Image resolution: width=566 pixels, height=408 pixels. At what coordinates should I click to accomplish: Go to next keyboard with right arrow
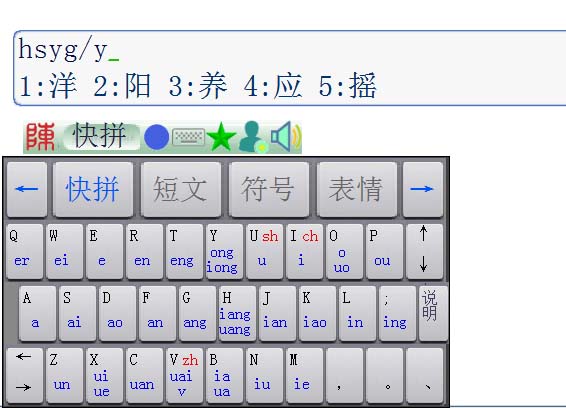click(x=423, y=190)
